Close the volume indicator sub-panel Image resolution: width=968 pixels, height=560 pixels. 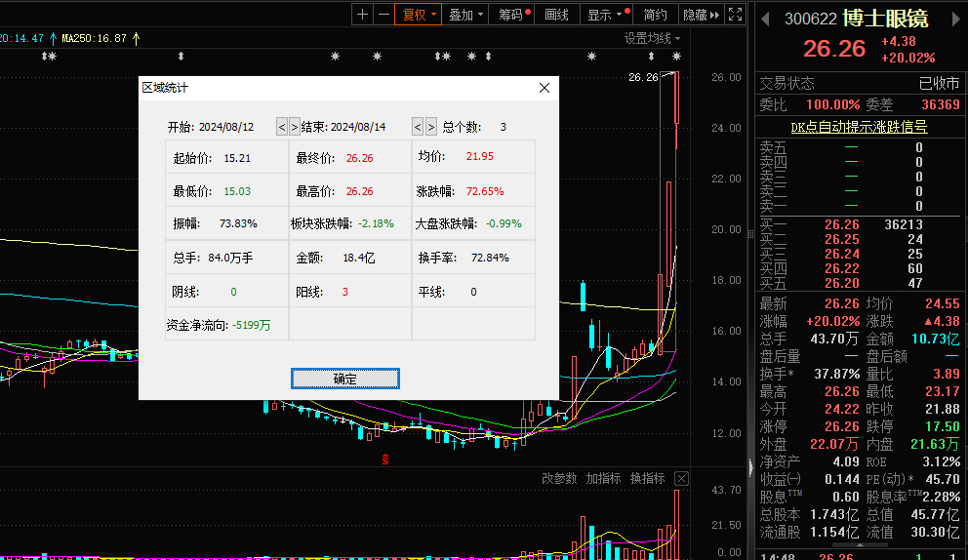coord(681,478)
